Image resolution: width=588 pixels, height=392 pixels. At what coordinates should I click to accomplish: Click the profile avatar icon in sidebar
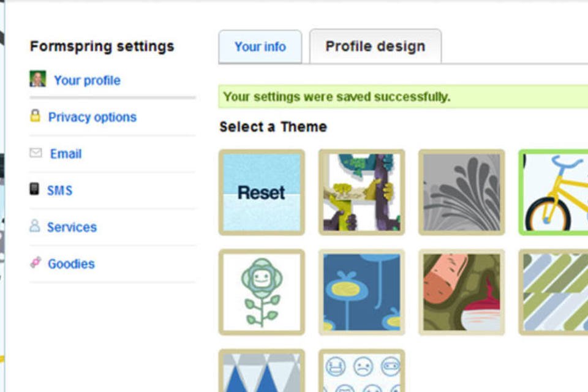[x=37, y=79]
